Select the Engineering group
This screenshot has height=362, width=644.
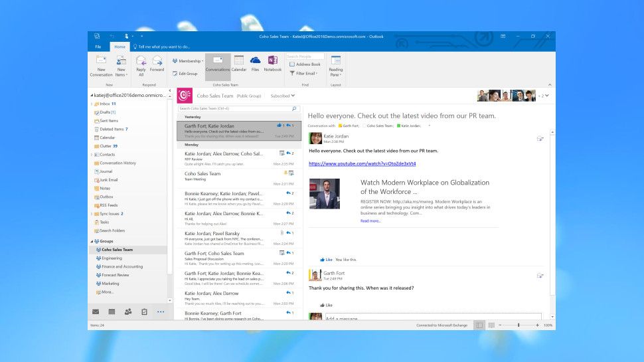tap(112, 258)
